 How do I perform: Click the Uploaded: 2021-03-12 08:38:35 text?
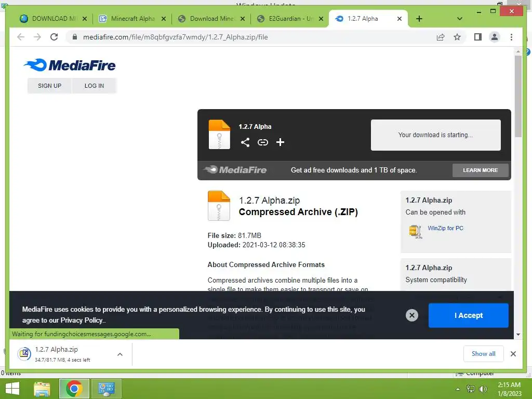pos(257,245)
